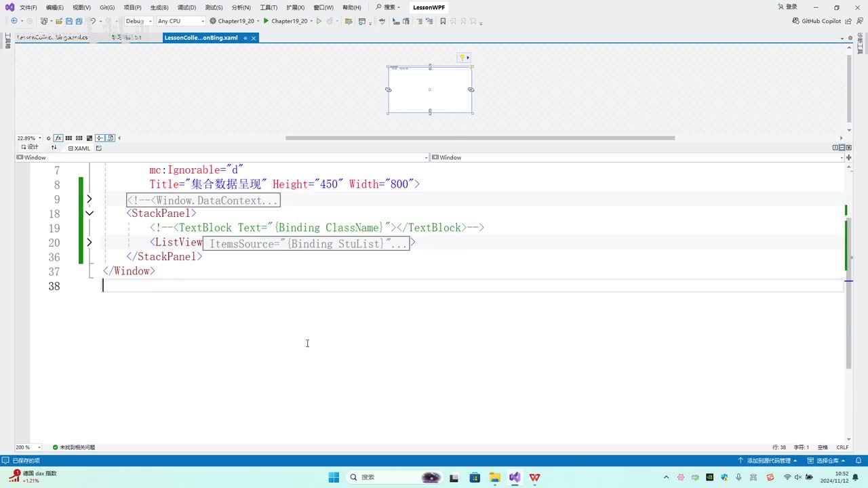868x488 pixels.
Task: Start without debugging using hollow play icon
Action: pos(319,21)
